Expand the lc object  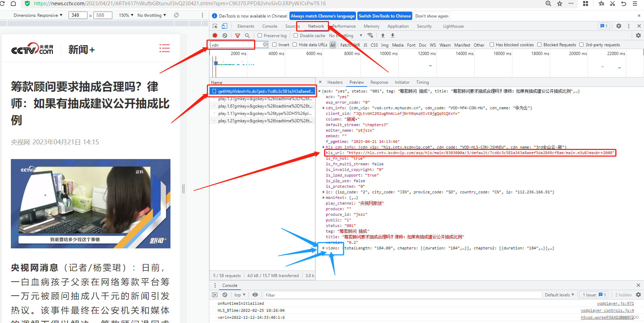click(323, 192)
